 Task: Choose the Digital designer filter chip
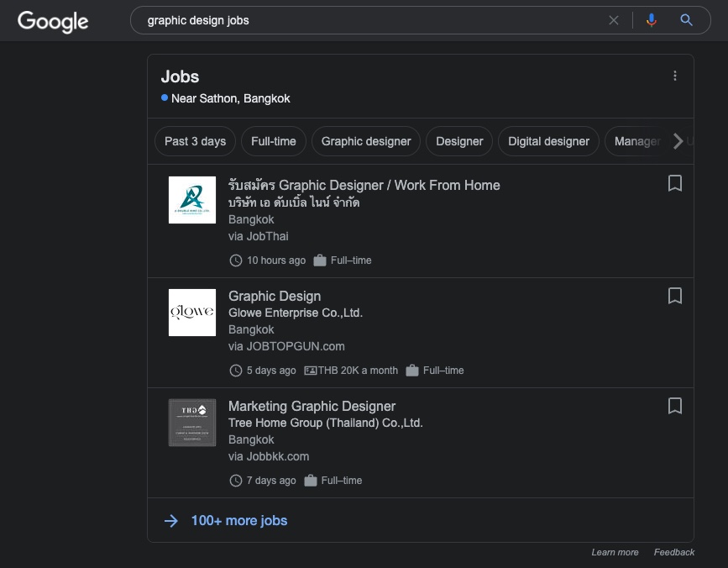548,141
